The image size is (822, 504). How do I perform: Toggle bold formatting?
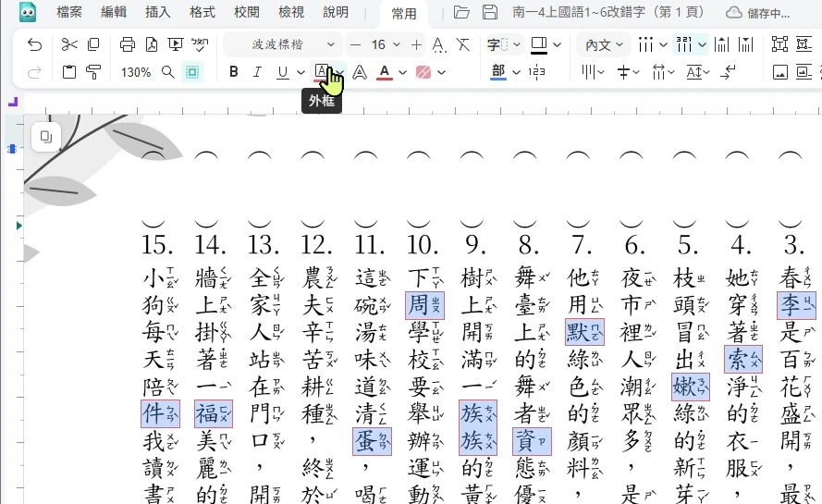(234, 72)
